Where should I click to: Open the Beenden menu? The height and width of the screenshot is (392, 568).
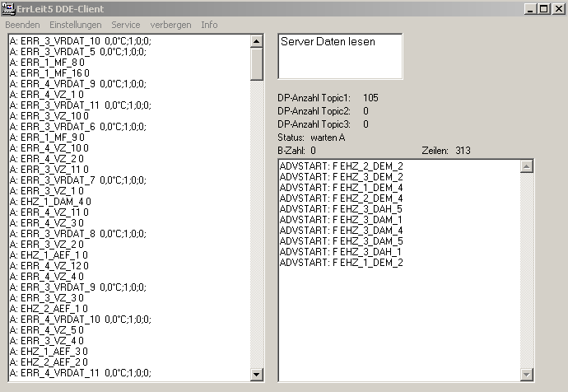[x=22, y=25]
